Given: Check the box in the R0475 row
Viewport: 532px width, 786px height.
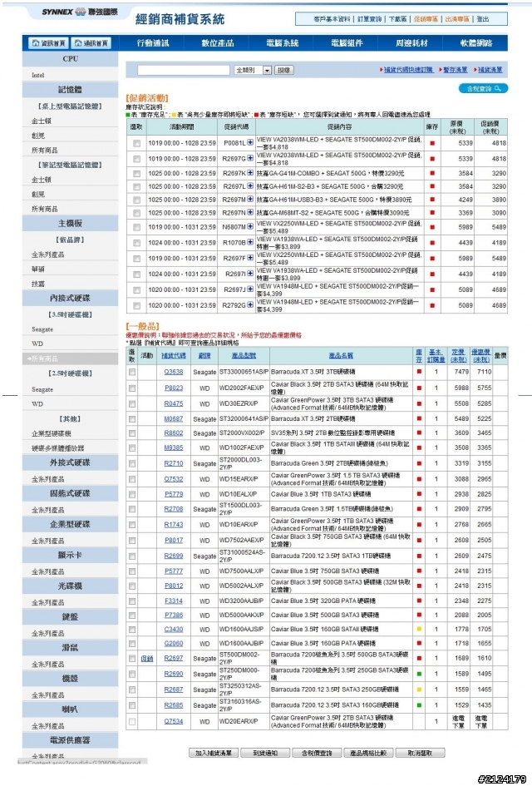Looking at the screenshot, I should (x=132, y=404).
